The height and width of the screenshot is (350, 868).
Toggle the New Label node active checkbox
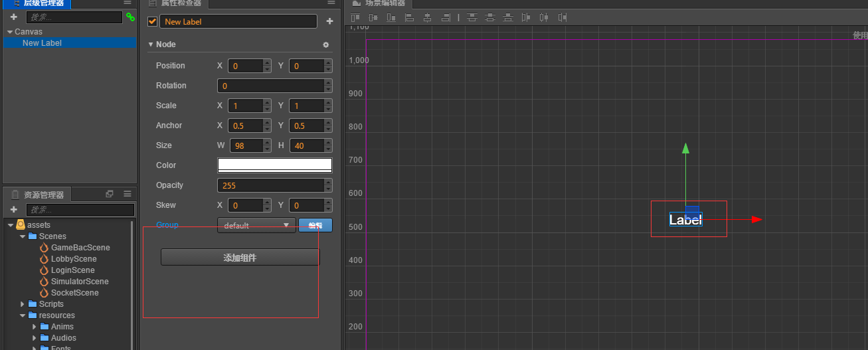pyautogui.click(x=152, y=21)
